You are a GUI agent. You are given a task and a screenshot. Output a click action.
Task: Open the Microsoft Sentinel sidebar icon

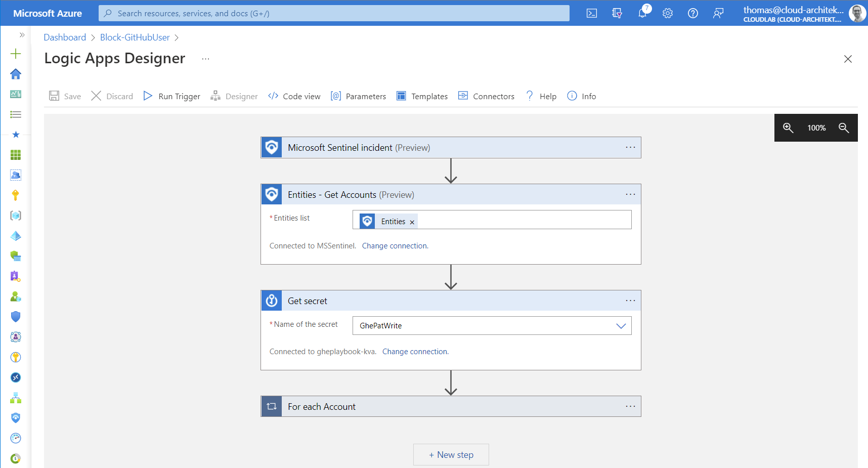tap(16, 418)
